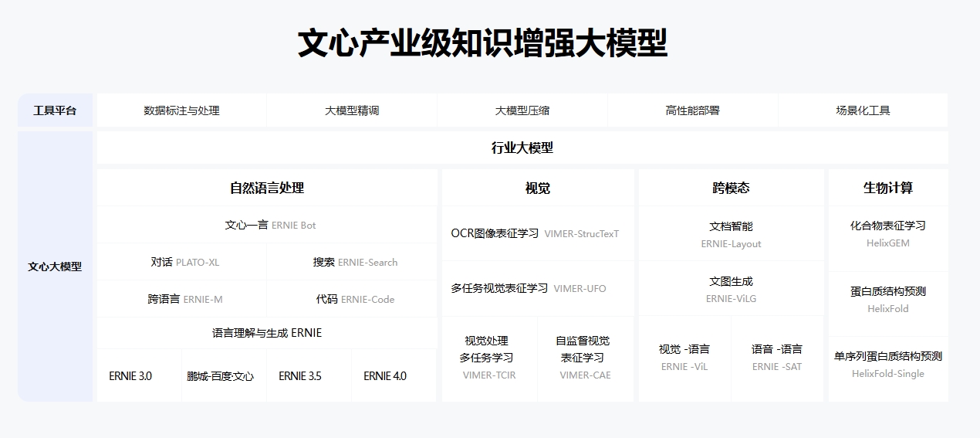Click the 语音-语言 ERNIE-SAT cell
Image resolution: width=980 pixels, height=438 pixels.
pos(777,358)
